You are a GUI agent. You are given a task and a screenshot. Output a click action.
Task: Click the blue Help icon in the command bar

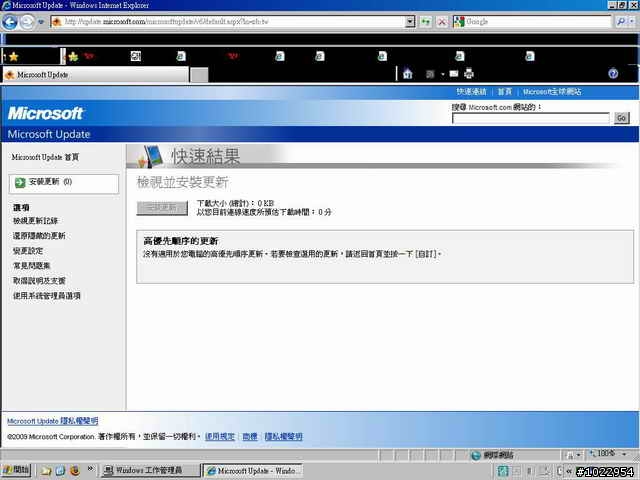613,73
